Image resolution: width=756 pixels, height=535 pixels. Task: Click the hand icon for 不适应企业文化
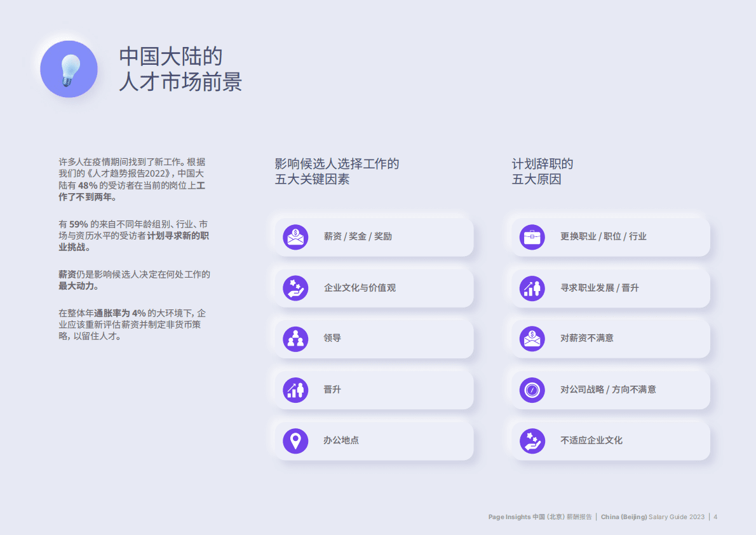(x=532, y=440)
